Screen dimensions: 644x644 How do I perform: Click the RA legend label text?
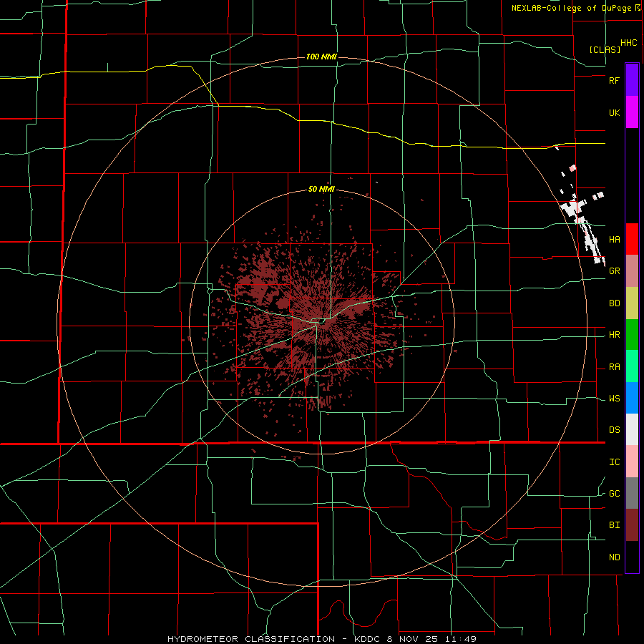pyautogui.click(x=615, y=367)
